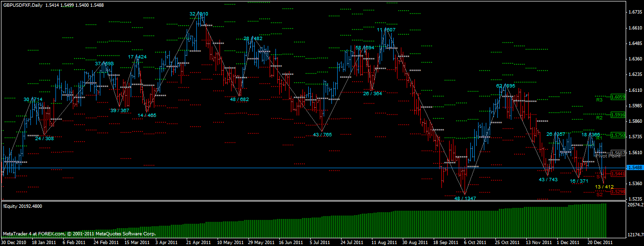Select the R2 price tag 1.5916
The image size is (644, 246).
tap(618, 115)
